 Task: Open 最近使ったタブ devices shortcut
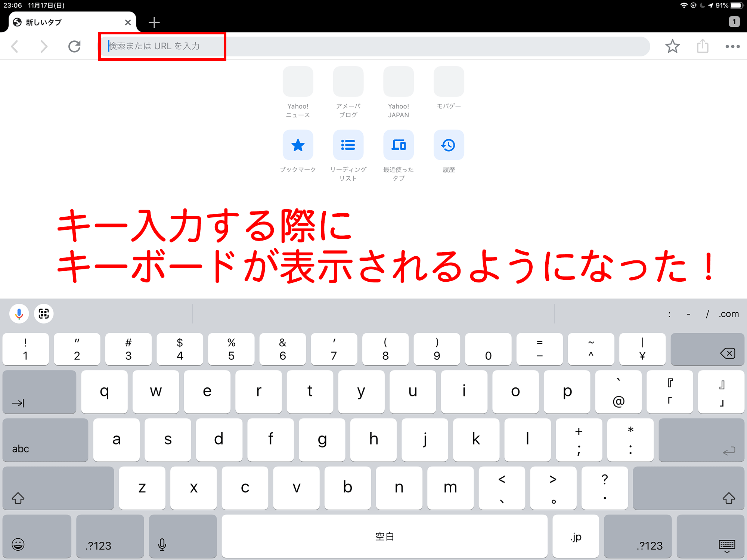[x=399, y=156]
